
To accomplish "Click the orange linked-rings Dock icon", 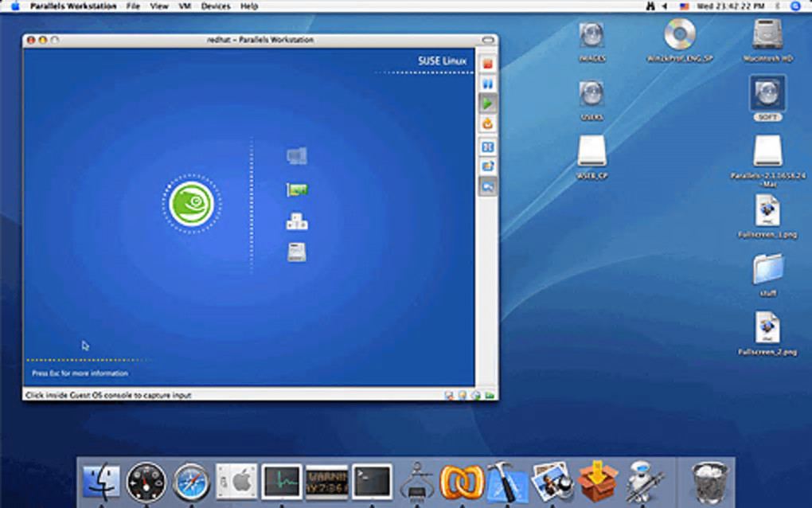I will point(462,482).
